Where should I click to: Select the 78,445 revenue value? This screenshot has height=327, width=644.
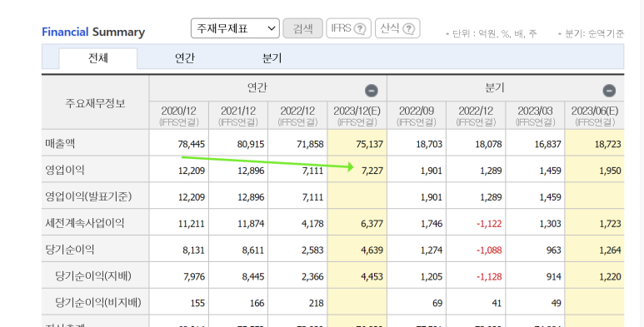pyautogui.click(x=192, y=144)
